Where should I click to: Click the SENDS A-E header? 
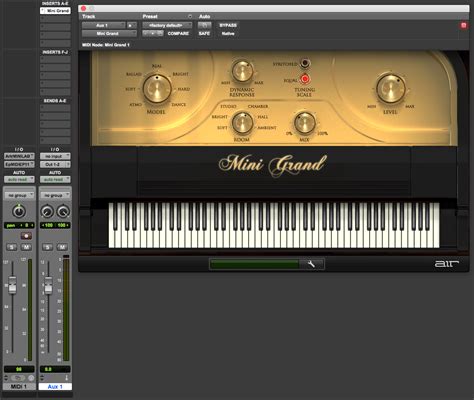point(55,101)
